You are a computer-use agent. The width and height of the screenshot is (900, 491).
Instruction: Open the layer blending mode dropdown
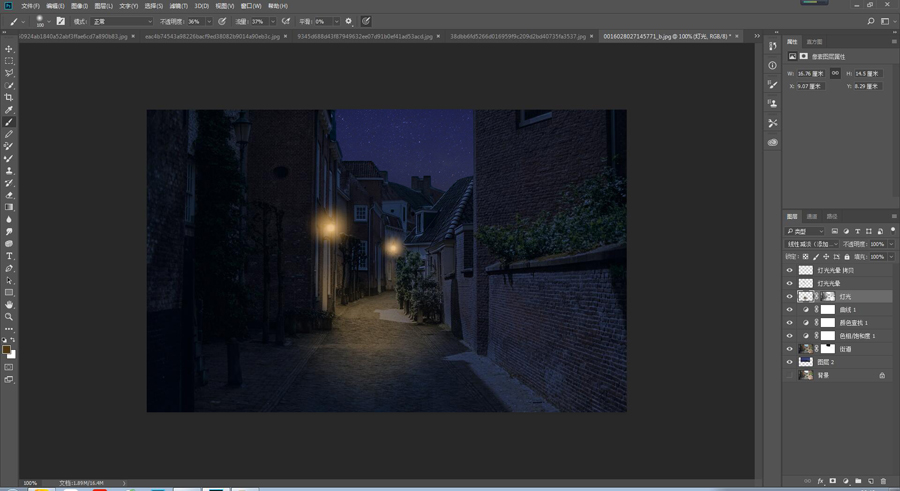pyautogui.click(x=811, y=244)
